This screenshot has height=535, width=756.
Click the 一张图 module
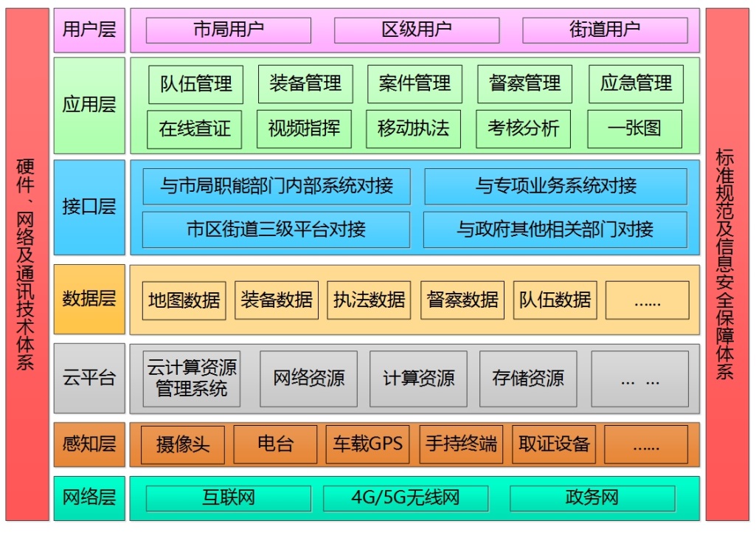635,128
